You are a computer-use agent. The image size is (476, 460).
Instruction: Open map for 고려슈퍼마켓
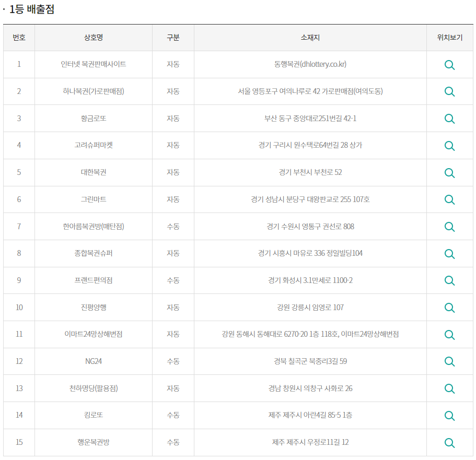tap(449, 146)
